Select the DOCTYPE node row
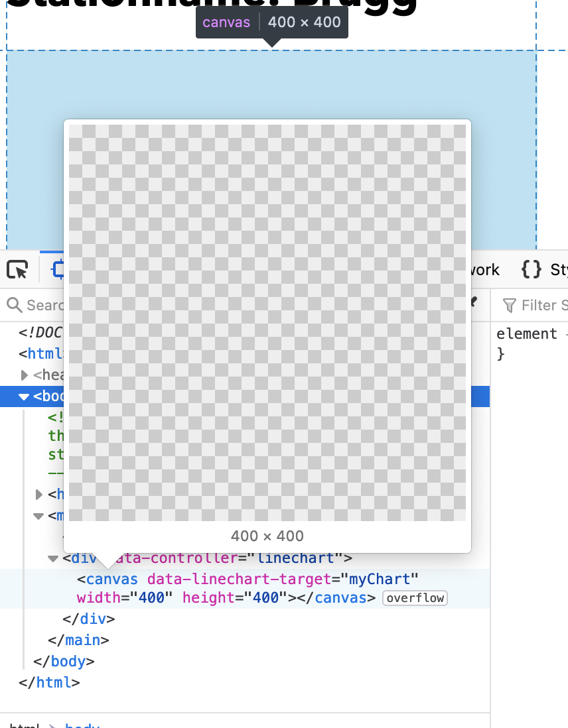Viewport: 568px width, 728px height. click(x=40, y=332)
